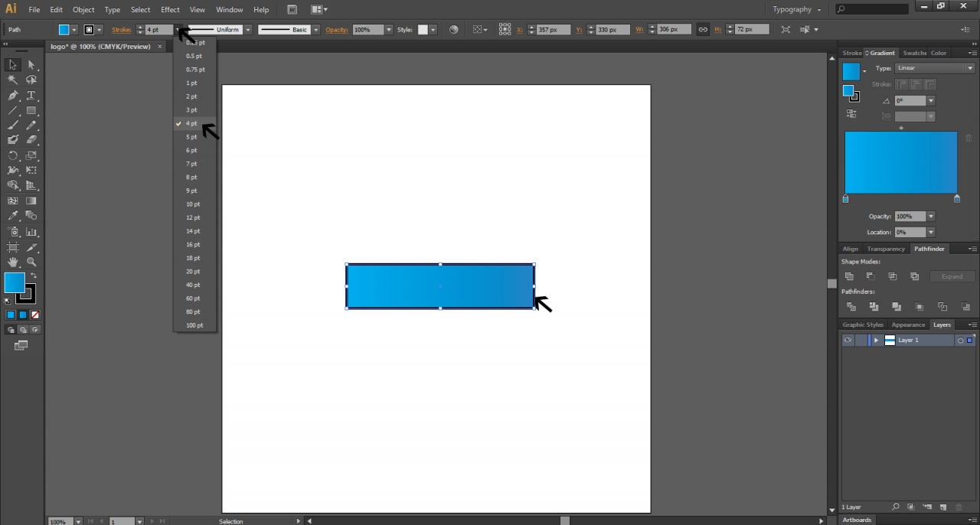Select the Direct Selection tool
Image resolution: width=980 pixels, height=525 pixels.
click(31, 65)
